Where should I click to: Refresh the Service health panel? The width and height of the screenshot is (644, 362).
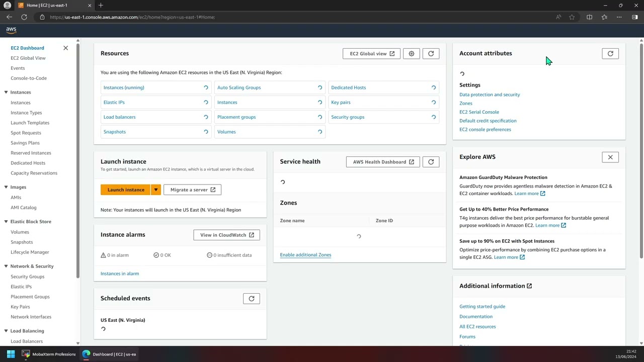[431, 162]
